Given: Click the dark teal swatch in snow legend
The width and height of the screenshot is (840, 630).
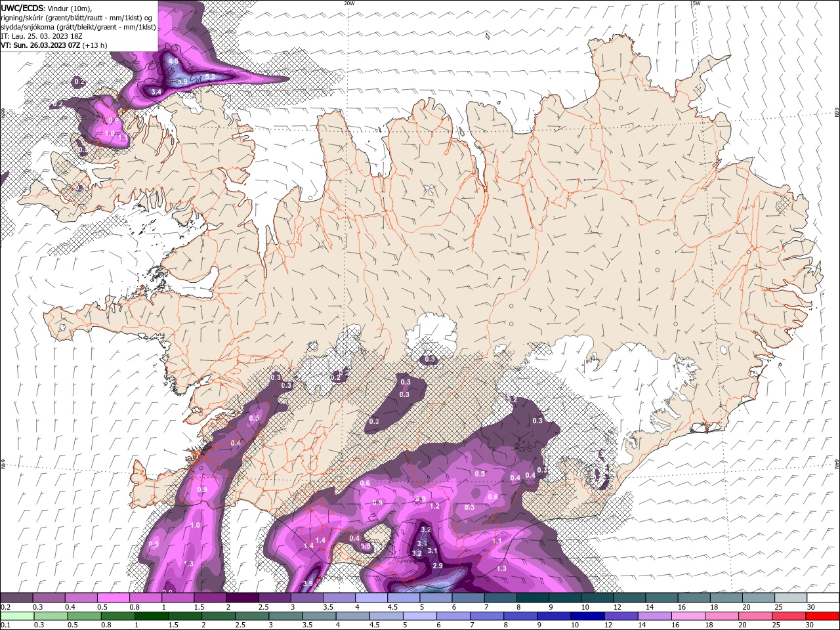Looking at the screenshot, I should point(533,597).
